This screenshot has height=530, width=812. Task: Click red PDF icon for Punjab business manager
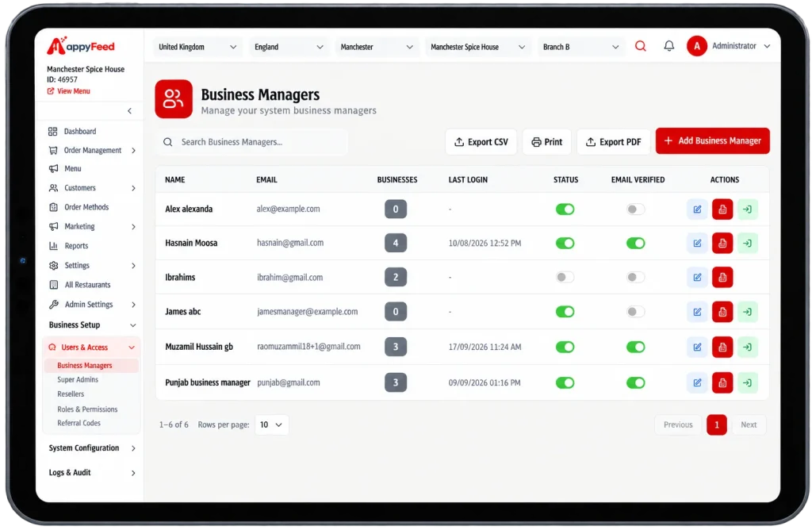click(722, 383)
